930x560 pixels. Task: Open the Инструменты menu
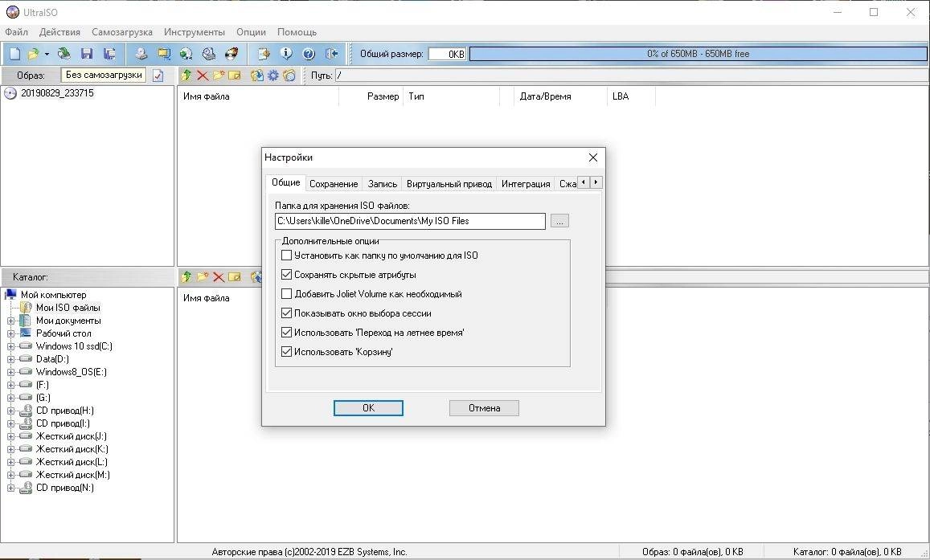click(194, 32)
